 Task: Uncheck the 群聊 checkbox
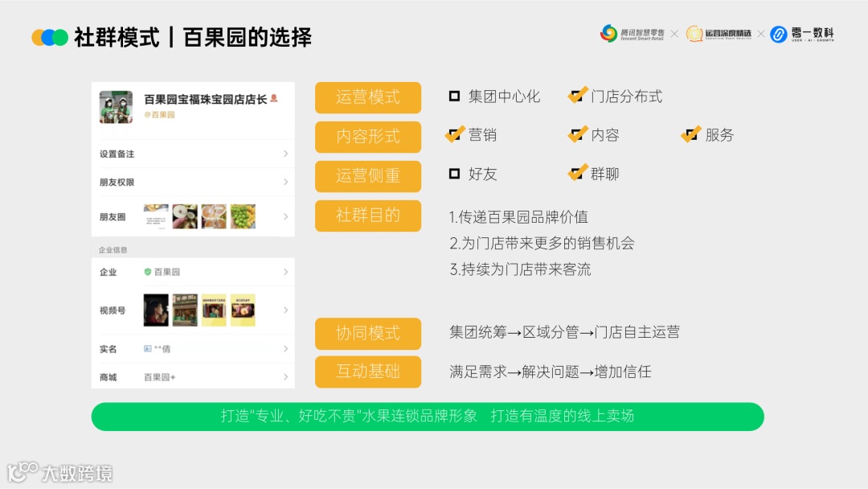[577, 173]
